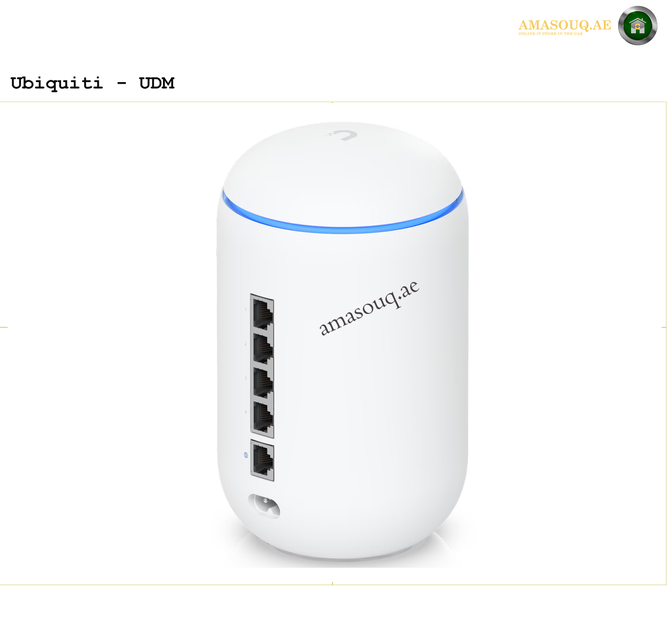Image resolution: width=668 pixels, height=644 pixels.
Task: Select the 'Ubiquiti - UDM' title text
Action: tap(93, 83)
